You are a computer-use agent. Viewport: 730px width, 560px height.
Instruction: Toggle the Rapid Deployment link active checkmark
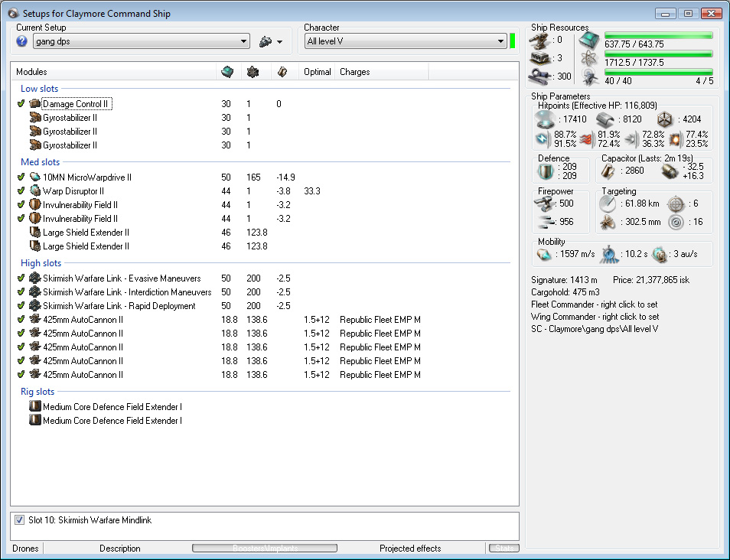(21, 305)
